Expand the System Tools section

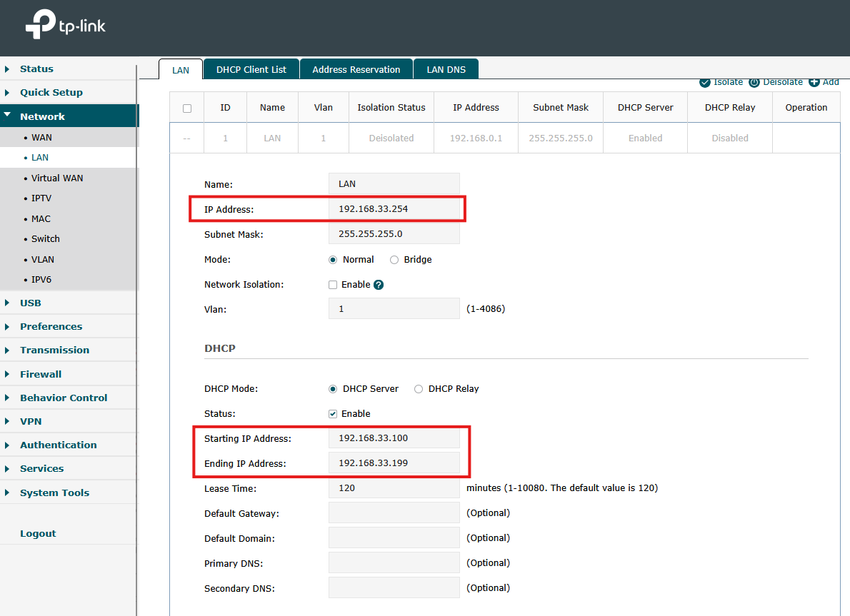[55, 492]
